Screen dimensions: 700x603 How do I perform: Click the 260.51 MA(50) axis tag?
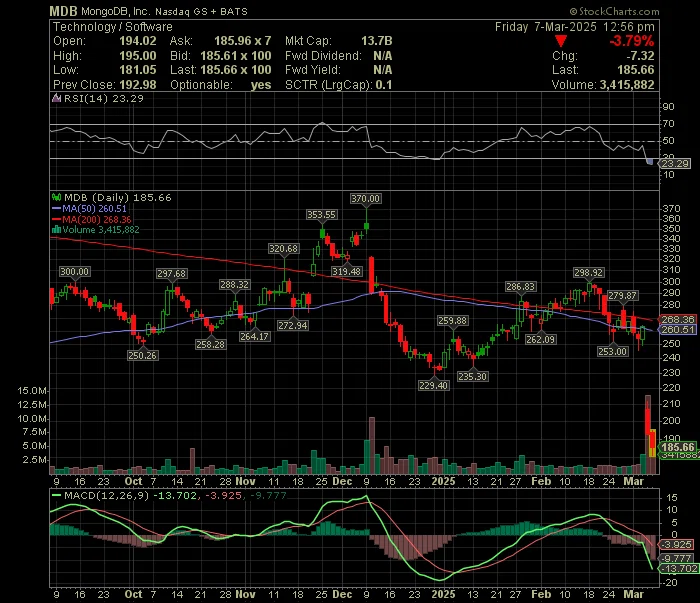click(x=677, y=330)
